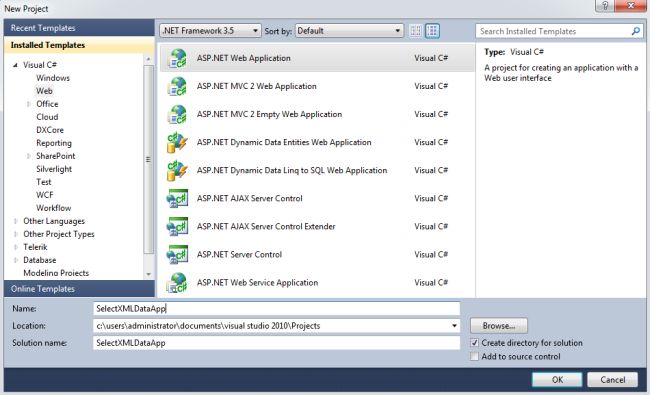The height and width of the screenshot is (395, 650).
Task: Expand the Office tree node
Action: [x=29, y=104]
